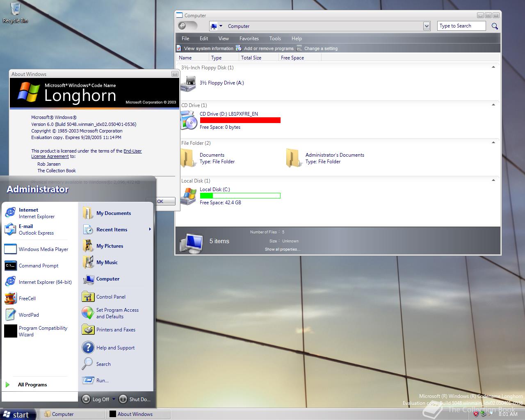Select the Administrator's Documents folder icon

(294, 158)
